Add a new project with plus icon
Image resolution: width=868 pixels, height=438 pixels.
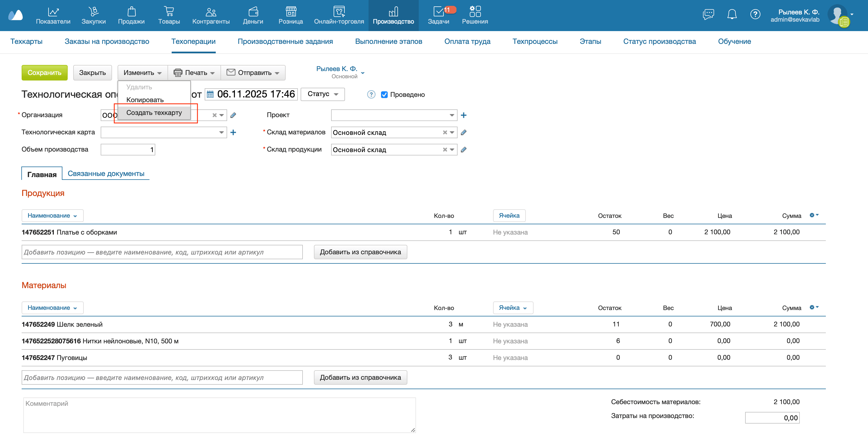click(464, 115)
